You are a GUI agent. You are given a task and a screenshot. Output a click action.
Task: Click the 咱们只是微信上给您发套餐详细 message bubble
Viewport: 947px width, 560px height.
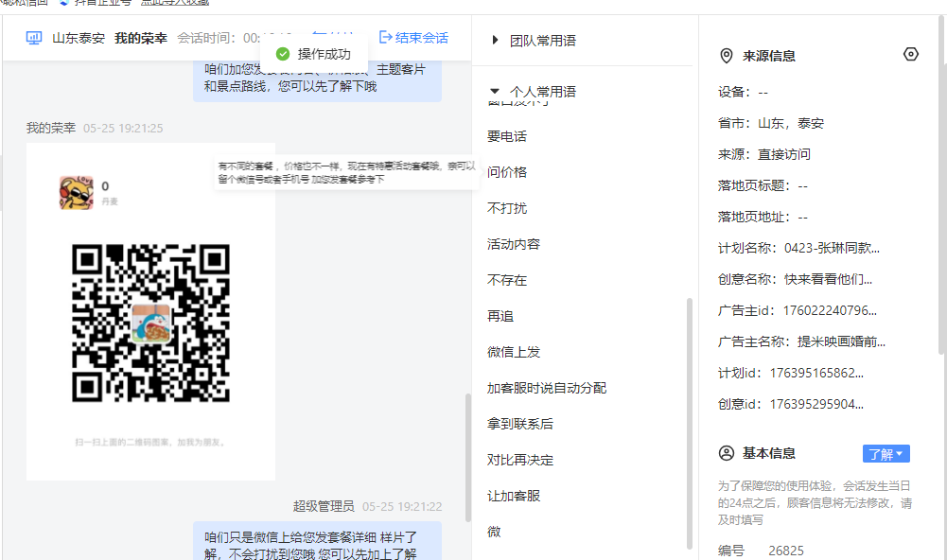click(317, 542)
